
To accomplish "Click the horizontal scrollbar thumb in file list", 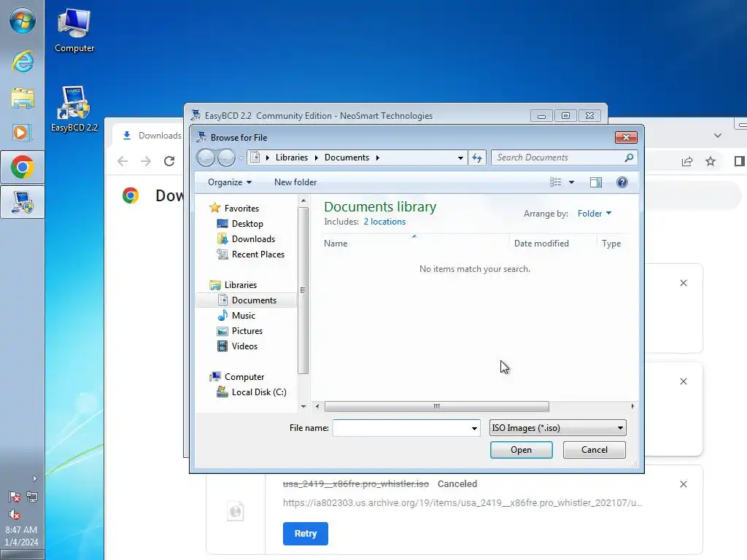I will (x=436, y=406).
